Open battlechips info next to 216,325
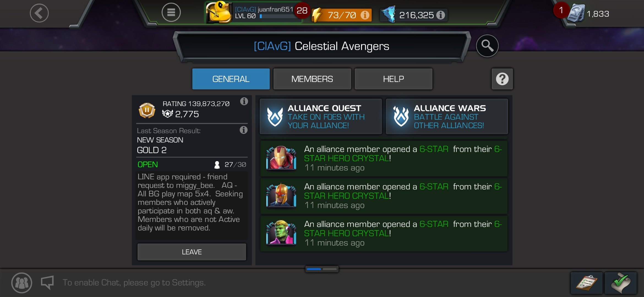 tap(441, 15)
